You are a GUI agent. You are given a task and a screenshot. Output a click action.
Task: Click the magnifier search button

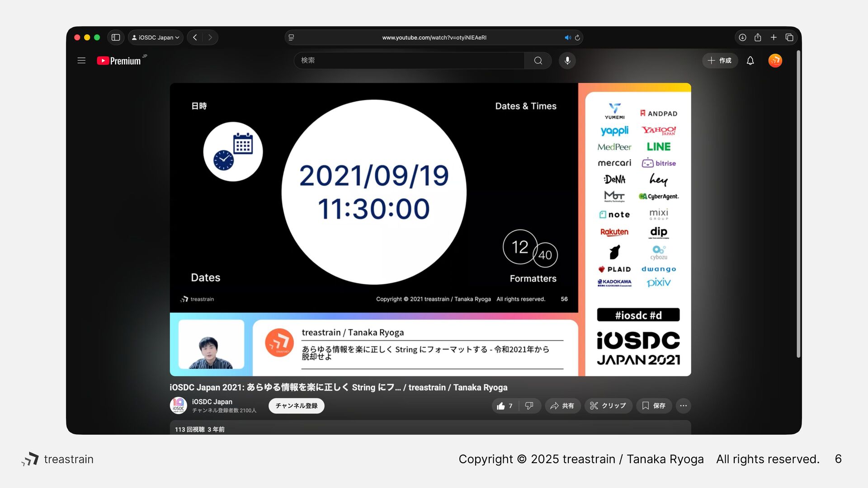[538, 61]
